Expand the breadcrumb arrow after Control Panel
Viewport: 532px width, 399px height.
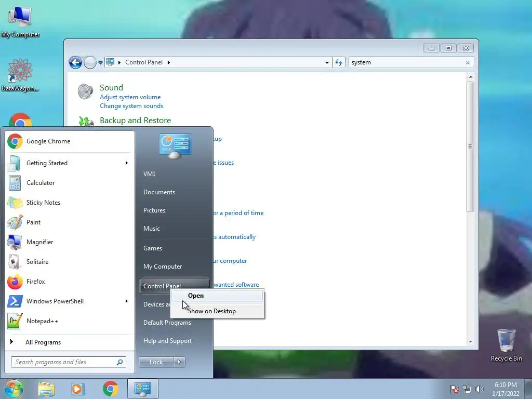click(x=169, y=62)
